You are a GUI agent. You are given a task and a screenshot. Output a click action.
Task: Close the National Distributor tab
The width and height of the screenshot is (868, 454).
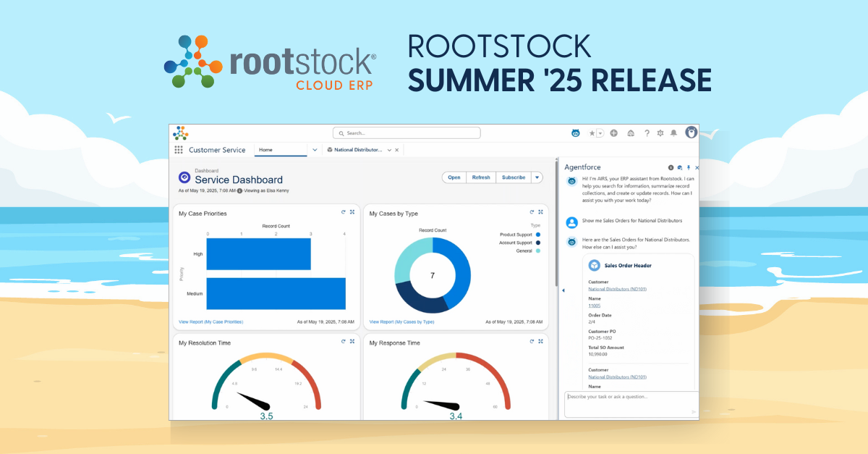pos(397,150)
